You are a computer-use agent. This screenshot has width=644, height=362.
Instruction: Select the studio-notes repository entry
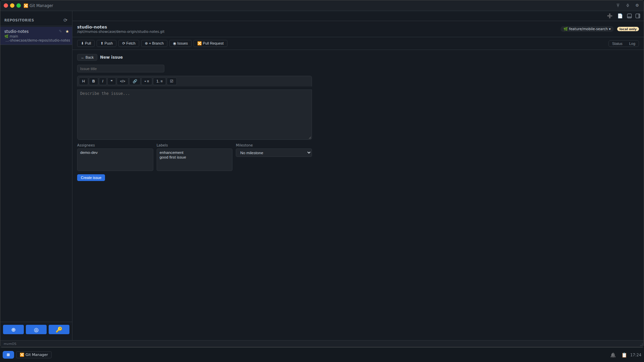click(36, 36)
